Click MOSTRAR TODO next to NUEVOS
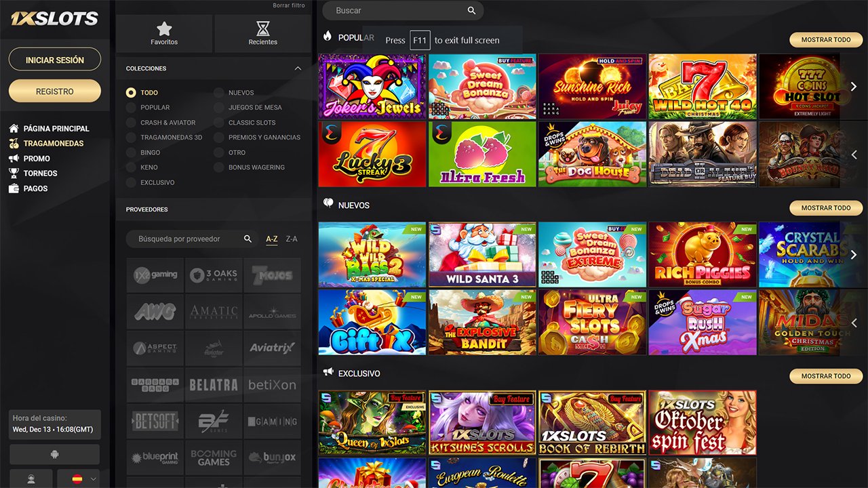 click(x=825, y=208)
